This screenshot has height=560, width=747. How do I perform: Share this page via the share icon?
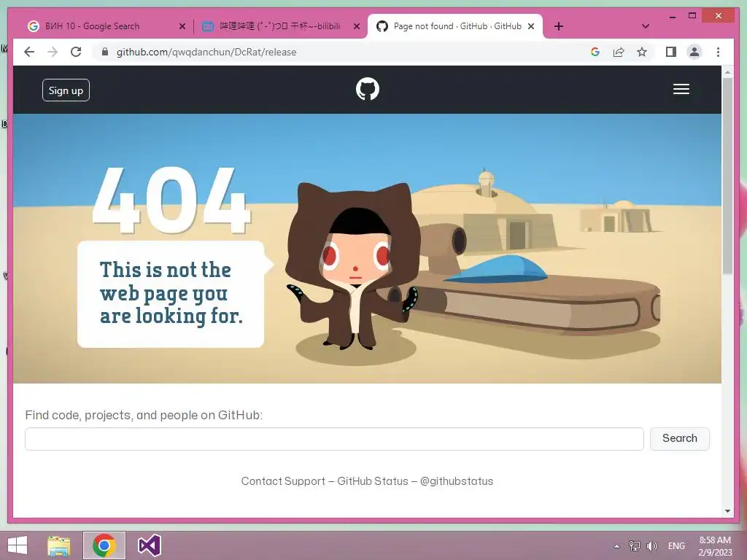tap(619, 52)
